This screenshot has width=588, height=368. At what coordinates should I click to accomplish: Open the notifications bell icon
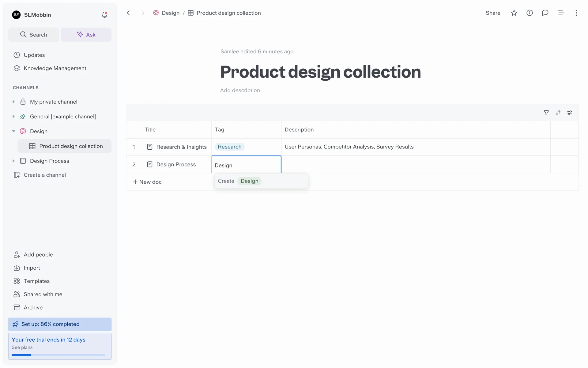tap(104, 15)
